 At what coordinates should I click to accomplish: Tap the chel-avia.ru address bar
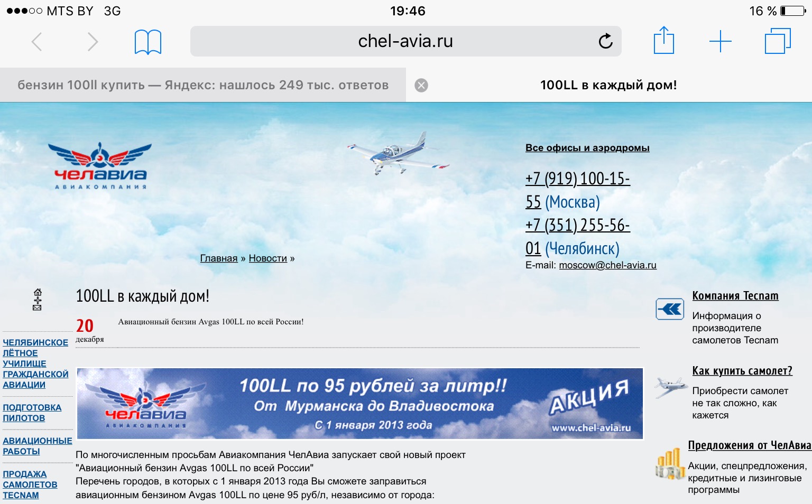tap(405, 41)
